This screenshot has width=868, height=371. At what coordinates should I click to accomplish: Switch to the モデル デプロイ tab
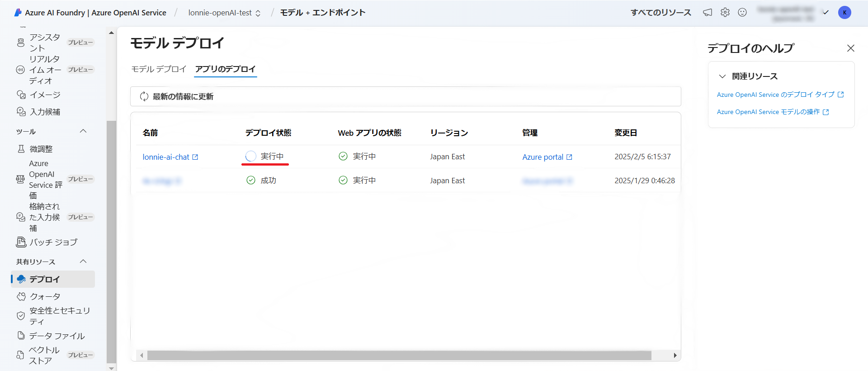(x=159, y=69)
